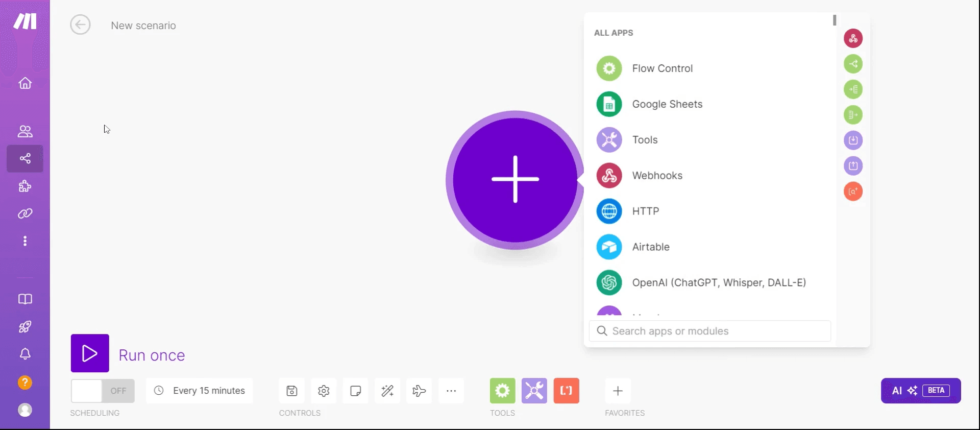The width and height of the screenshot is (980, 430).
Task: Click the green router shortcut in the right strip
Action: tap(853, 64)
